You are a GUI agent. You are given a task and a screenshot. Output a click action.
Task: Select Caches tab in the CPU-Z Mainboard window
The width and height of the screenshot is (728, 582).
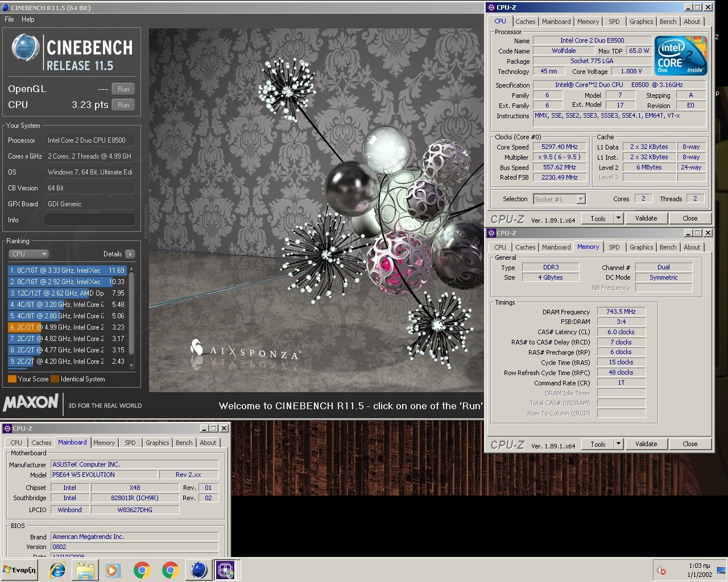coord(42,443)
